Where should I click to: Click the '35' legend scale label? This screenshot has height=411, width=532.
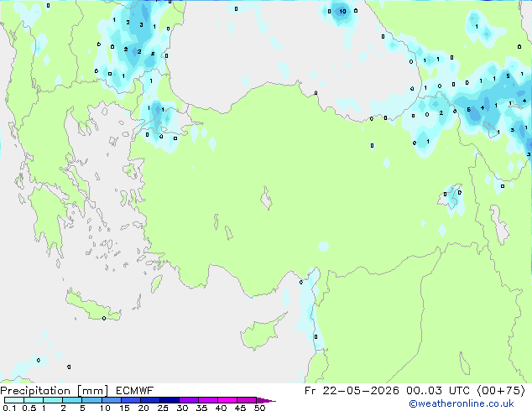201,408
